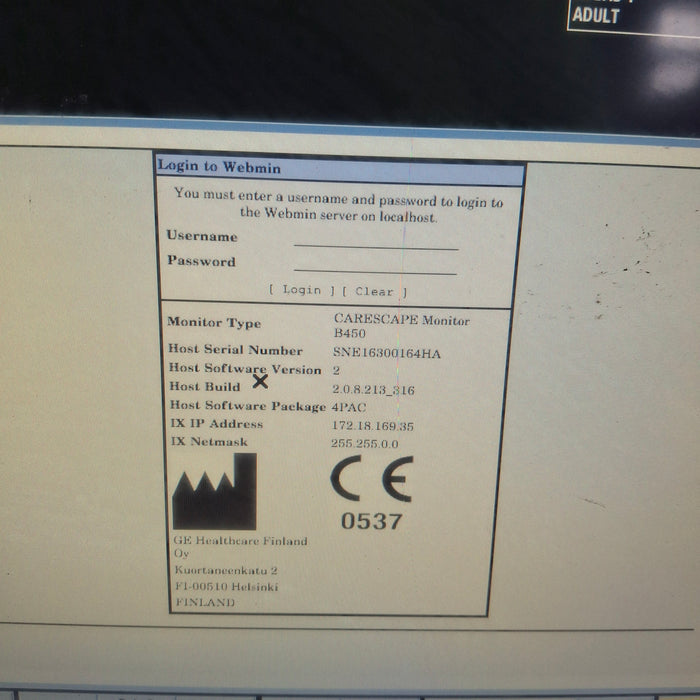Select the IX IP address 172.18.169.35

(372, 425)
